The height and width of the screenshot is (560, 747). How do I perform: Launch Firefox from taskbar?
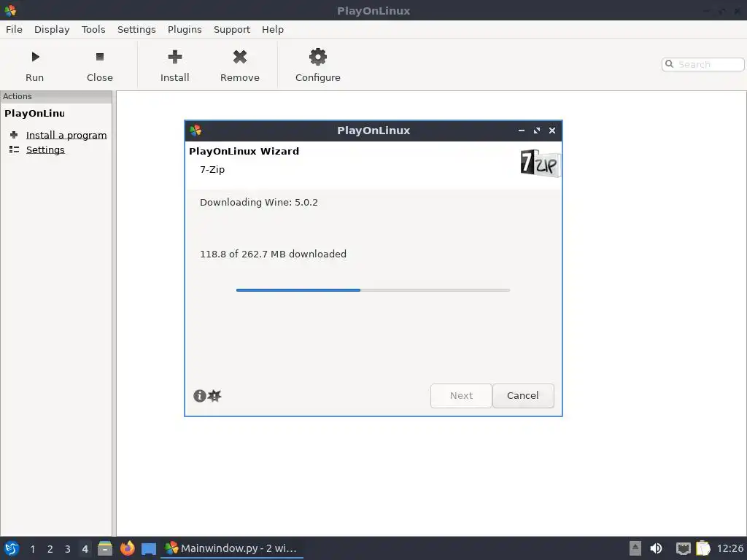click(127, 548)
